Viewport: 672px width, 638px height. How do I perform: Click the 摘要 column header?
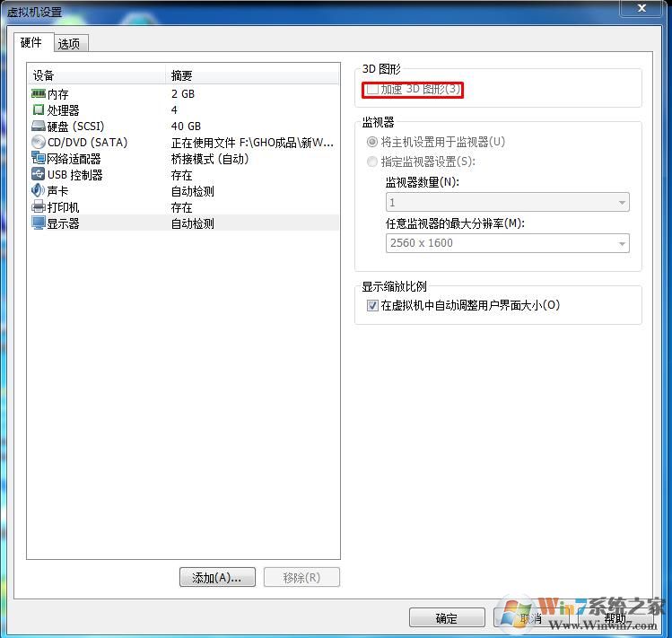[252, 75]
